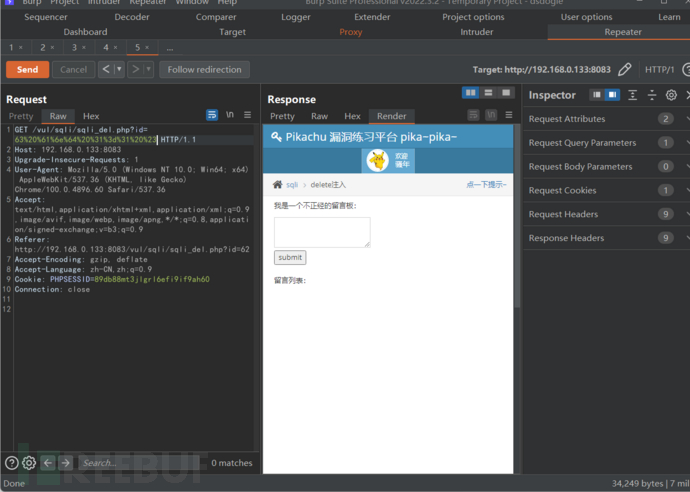The width and height of the screenshot is (690, 492).
Task: Open search settings gear icon
Action: 29,463
